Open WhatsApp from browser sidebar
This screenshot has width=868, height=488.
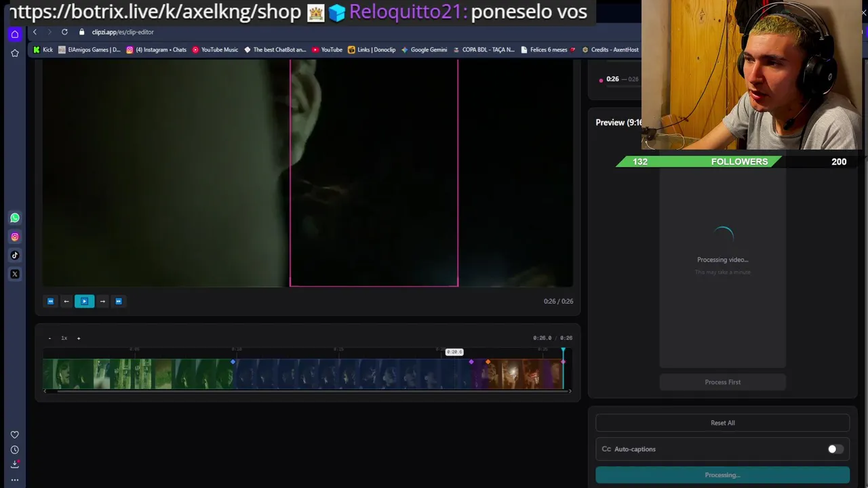click(x=14, y=218)
